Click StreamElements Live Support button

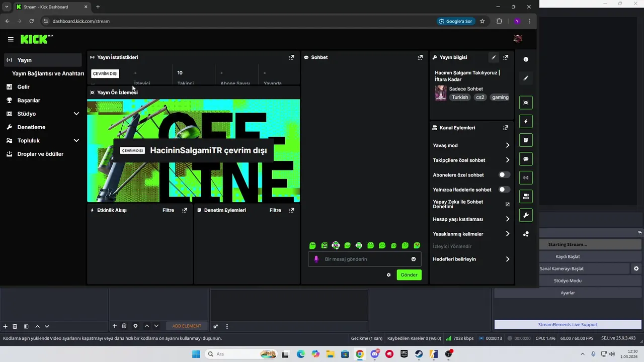click(x=568, y=325)
